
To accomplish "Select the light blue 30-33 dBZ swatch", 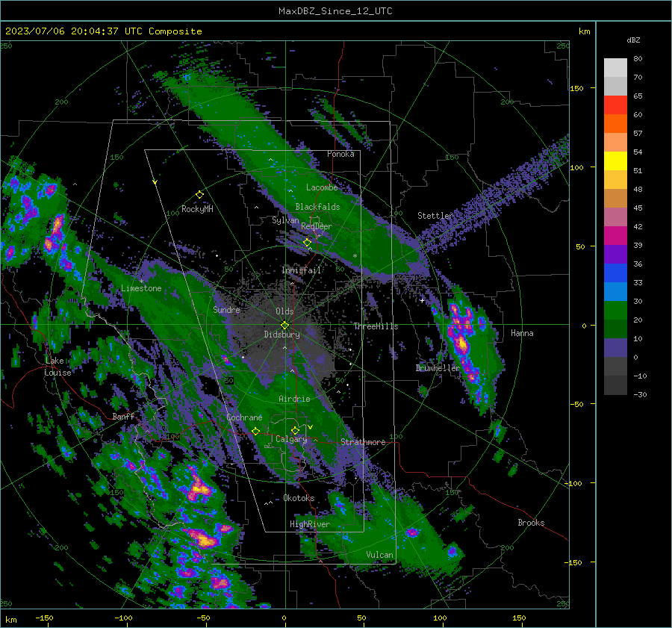I will 615,292.
